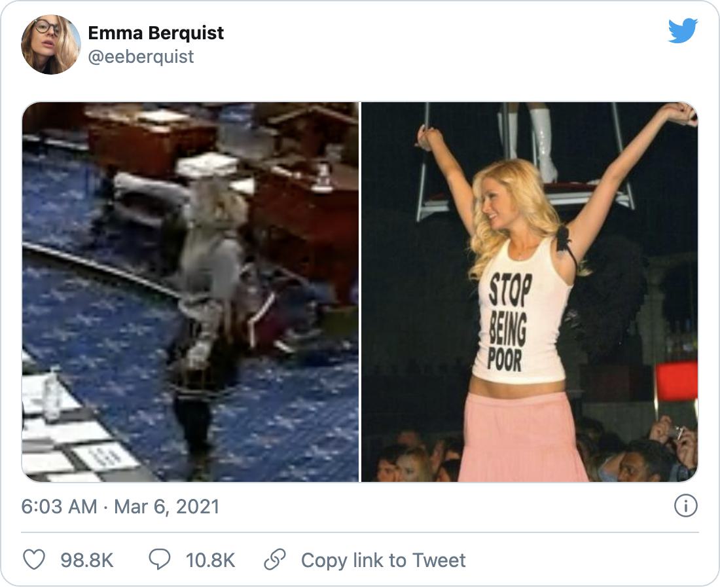Open the tweet info icon

point(685,506)
